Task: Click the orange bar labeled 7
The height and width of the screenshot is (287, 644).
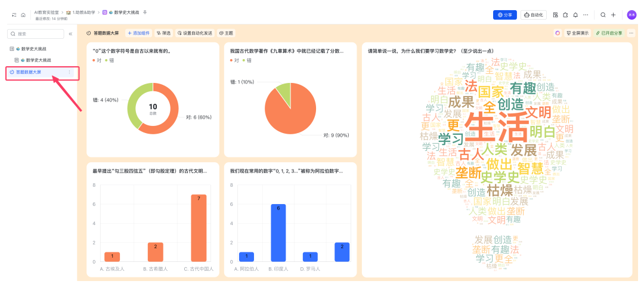Action: pos(199,228)
